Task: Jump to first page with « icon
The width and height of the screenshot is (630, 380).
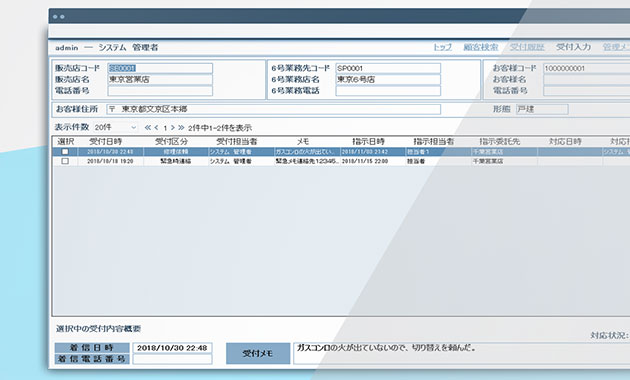Action: pyautogui.click(x=148, y=128)
